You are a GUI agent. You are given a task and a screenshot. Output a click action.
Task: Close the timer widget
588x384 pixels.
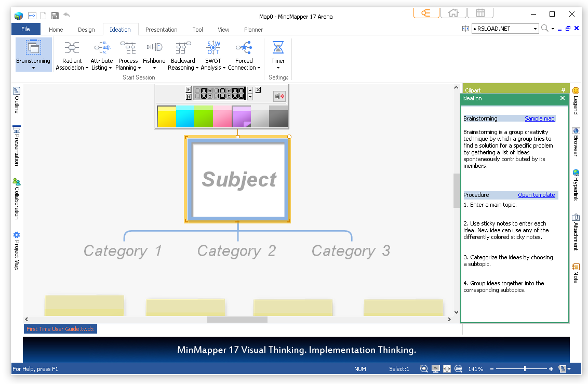coord(258,89)
